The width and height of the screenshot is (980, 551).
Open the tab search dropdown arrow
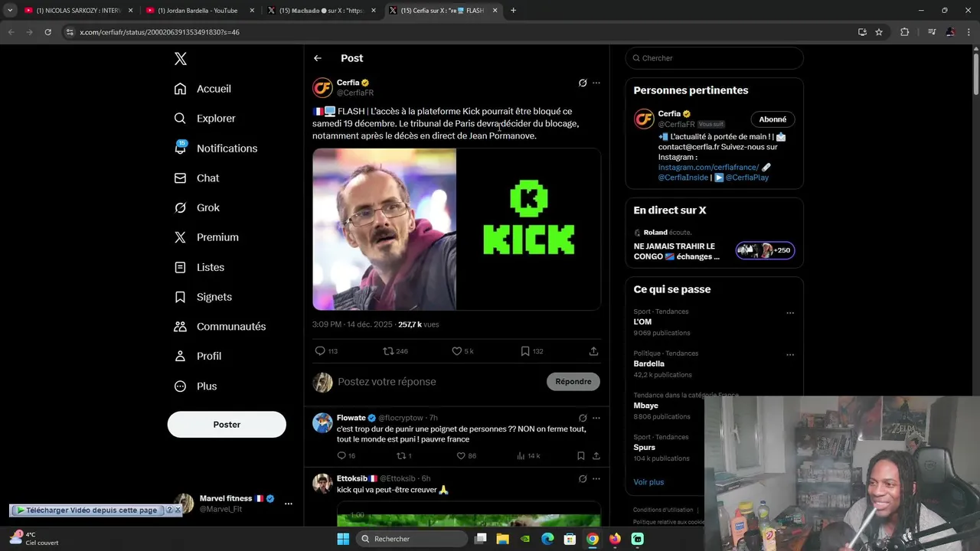pos(10,11)
